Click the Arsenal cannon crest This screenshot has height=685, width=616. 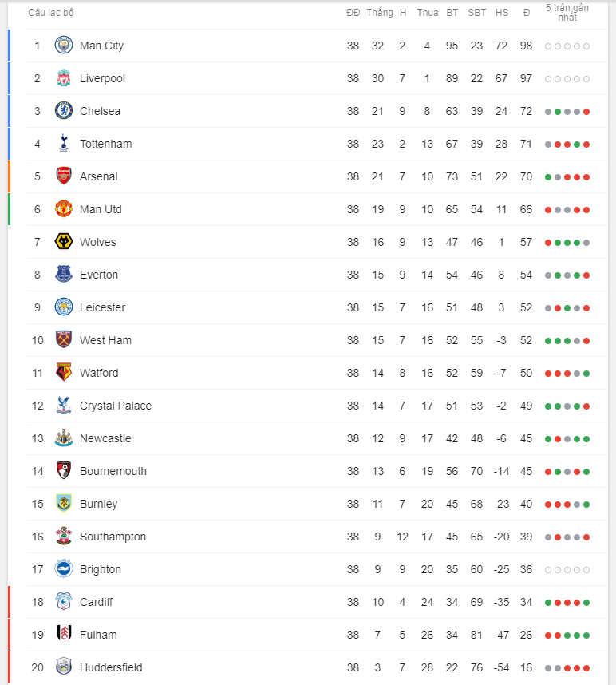pyautogui.click(x=64, y=176)
